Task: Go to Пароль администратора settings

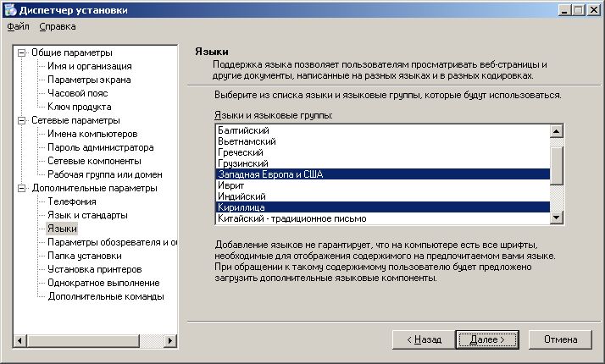Action: (x=100, y=147)
